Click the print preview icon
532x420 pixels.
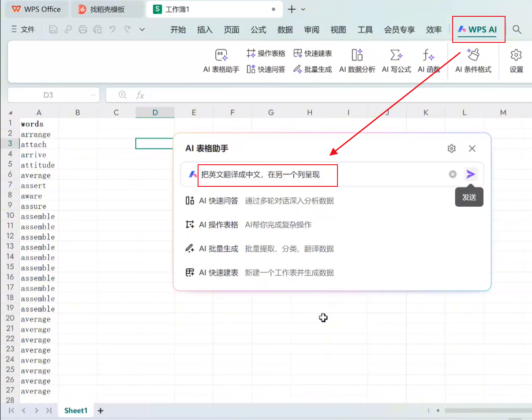point(97,30)
